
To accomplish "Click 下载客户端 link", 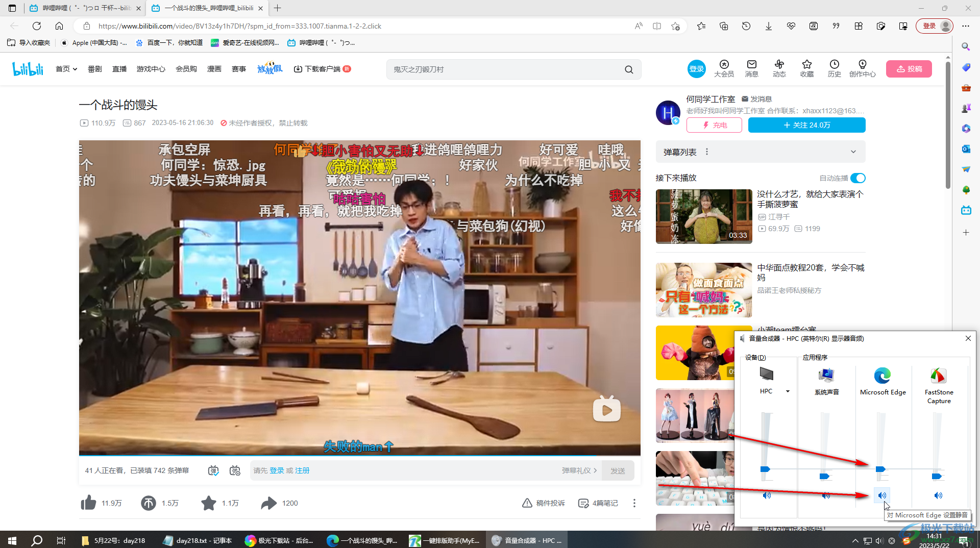I will pyautogui.click(x=322, y=69).
